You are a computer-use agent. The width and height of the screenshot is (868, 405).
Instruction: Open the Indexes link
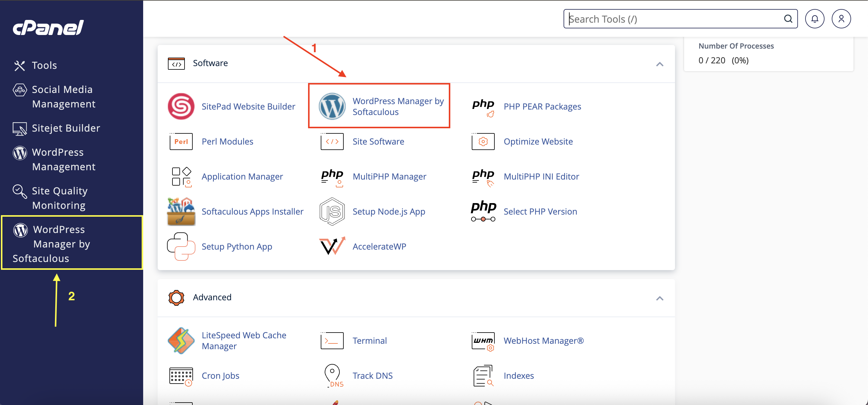coord(519,376)
